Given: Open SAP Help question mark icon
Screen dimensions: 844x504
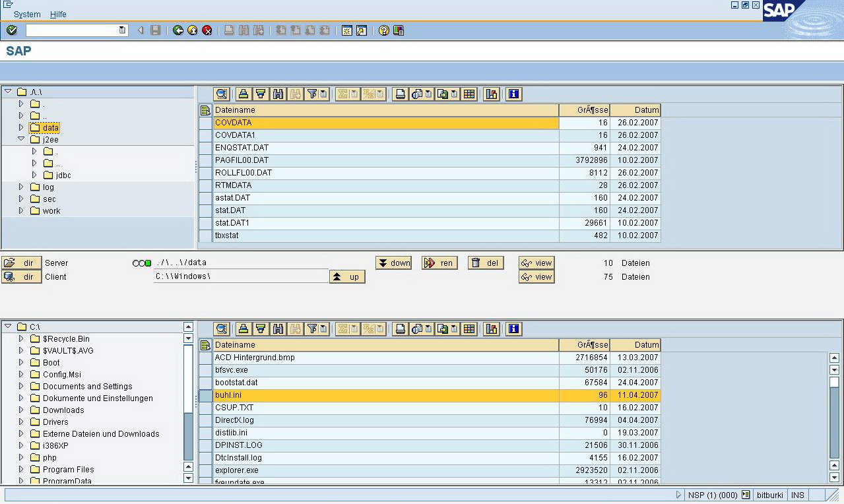Looking at the screenshot, I should [x=383, y=30].
